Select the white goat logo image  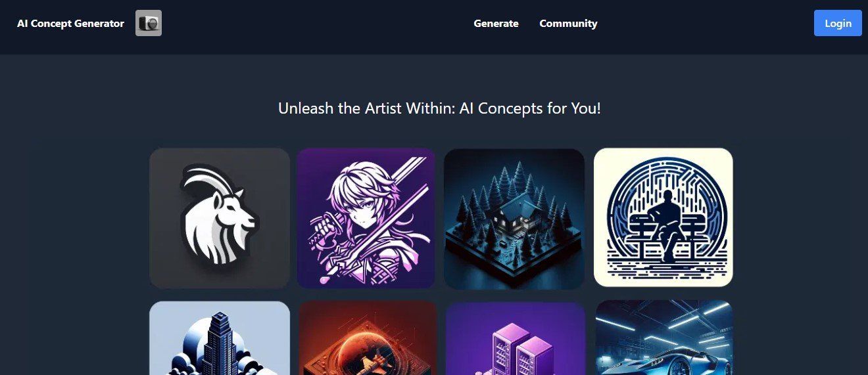(220, 218)
